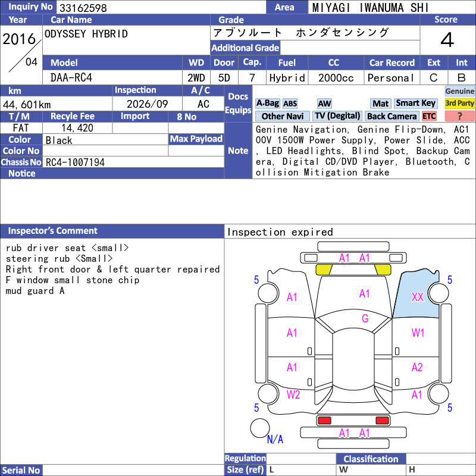Click the Other Navi equipment badge
Image resolution: width=476 pixels, height=476 pixels.
tap(282, 116)
